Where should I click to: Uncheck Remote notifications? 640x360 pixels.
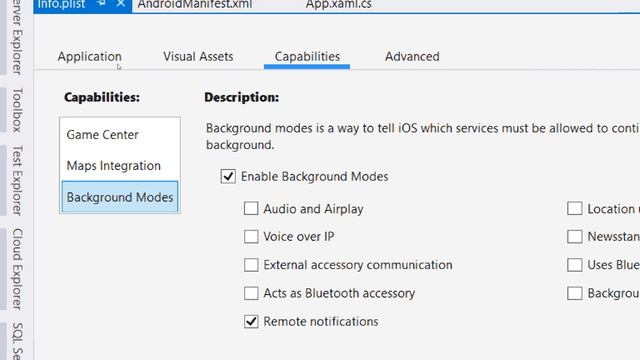pyautogui.click(x=251, y=321)
